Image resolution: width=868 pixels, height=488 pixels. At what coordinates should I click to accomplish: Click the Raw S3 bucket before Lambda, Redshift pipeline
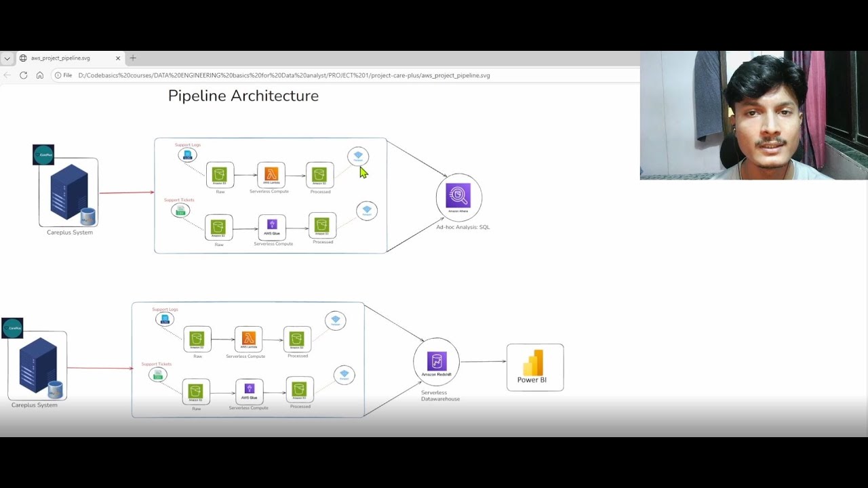click(197, 339)
